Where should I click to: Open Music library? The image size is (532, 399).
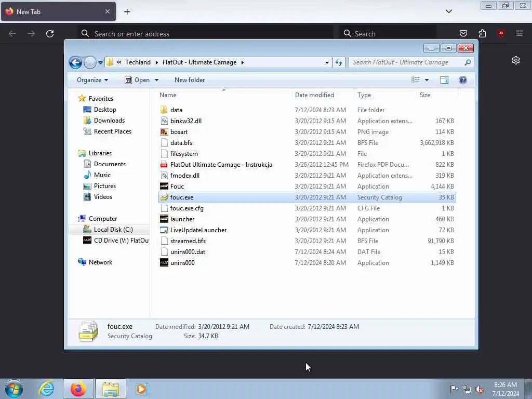coord(102,175)
